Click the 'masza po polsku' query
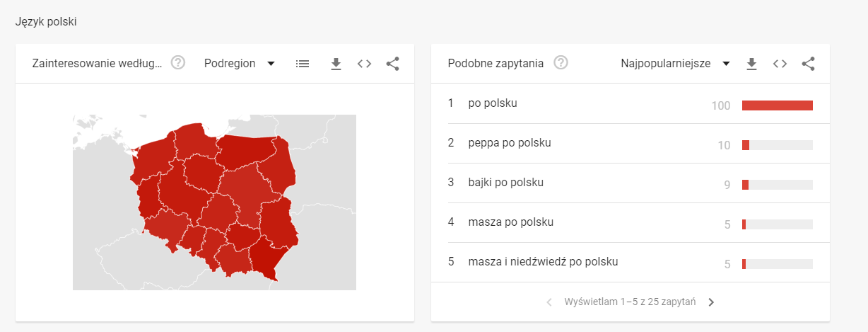 click(x=510, y=222)
